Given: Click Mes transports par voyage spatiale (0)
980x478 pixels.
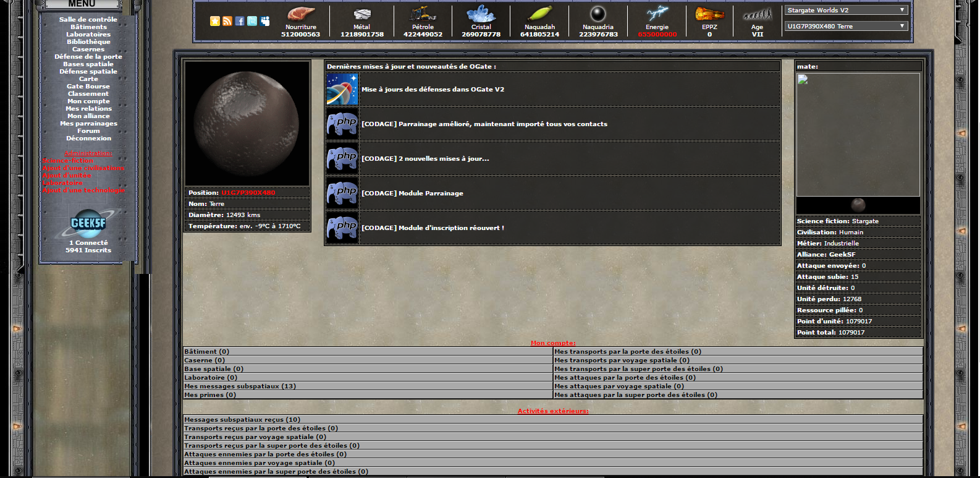Looking at the screenshot, I should pyautogui.click(x=738, y=360).
